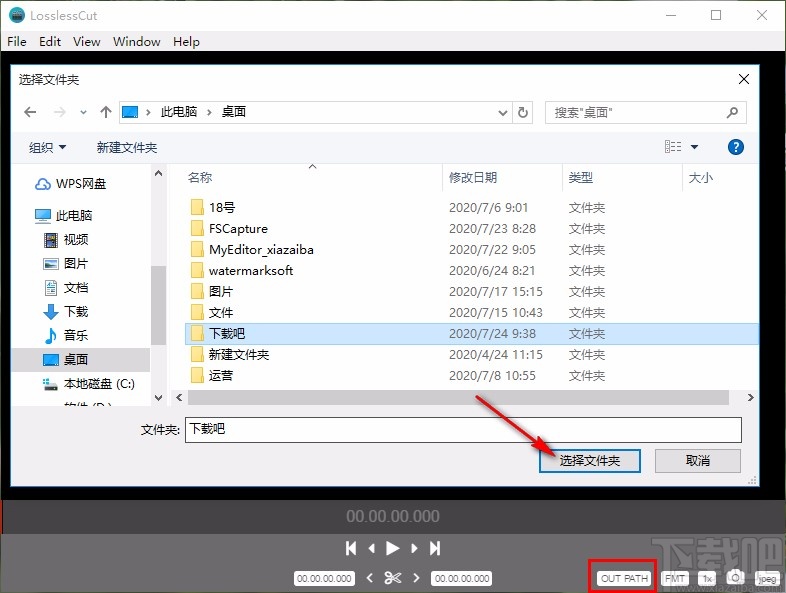This screenshot has height=593, width=786.
Task: Click the scissors cut icon
Action: [392, 578]
